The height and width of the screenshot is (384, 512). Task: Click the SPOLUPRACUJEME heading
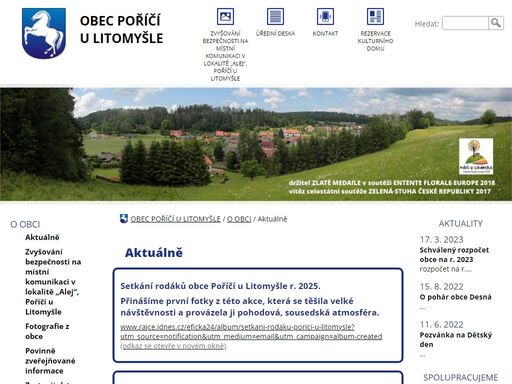click(461, 378)
